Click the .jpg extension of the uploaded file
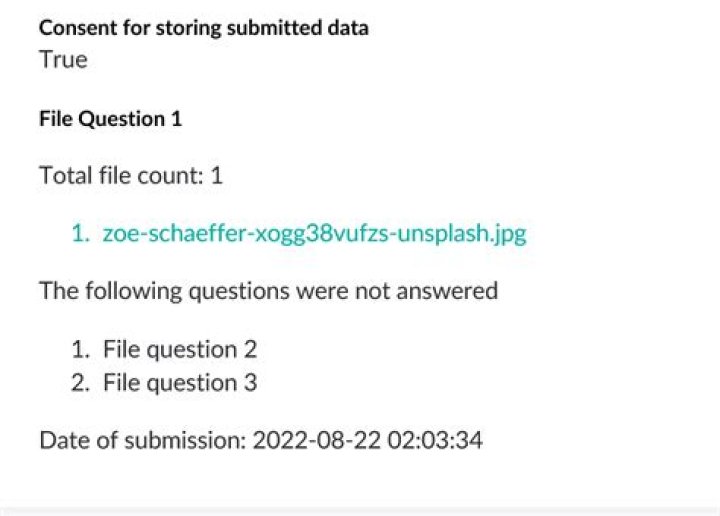This screenshot has width=720, height=516. coord(506,234)
